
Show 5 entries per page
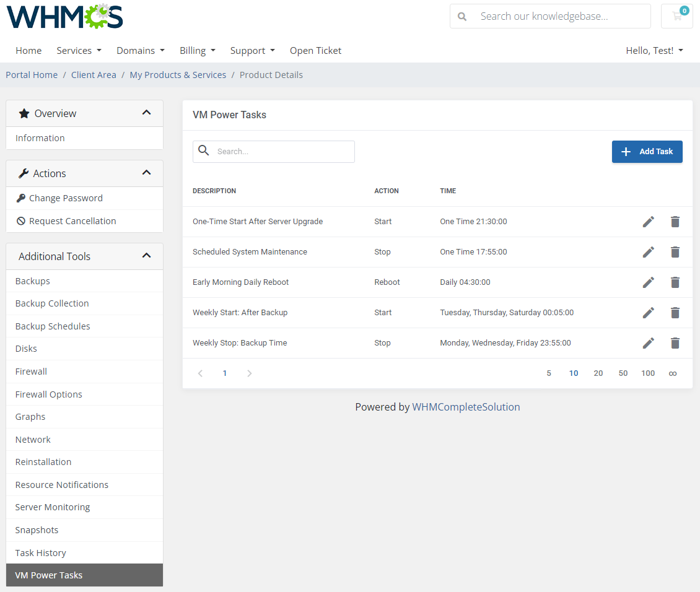point(549,373)
